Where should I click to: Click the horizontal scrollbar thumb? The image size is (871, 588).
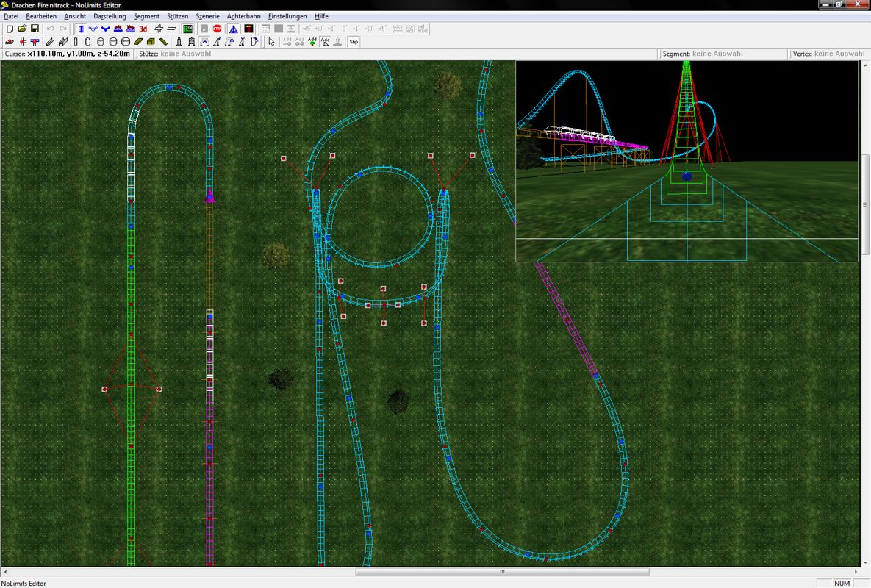[502, 572]
